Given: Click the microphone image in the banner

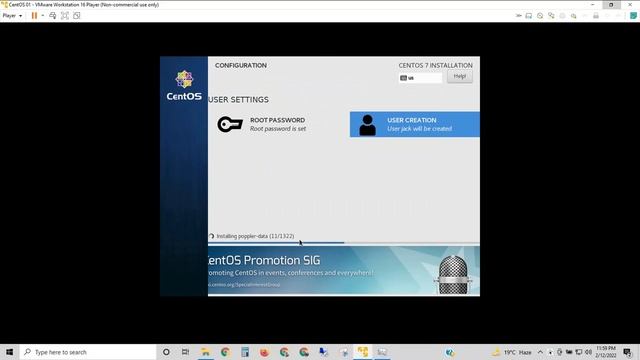Looking at the screenshot, I should pyautogui.click(x=453, y=274).
